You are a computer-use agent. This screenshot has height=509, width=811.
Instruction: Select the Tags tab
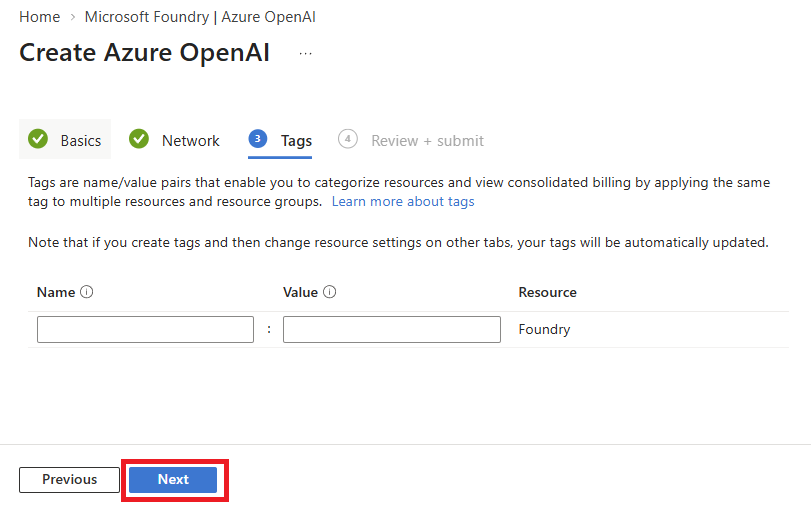point(280,140)
